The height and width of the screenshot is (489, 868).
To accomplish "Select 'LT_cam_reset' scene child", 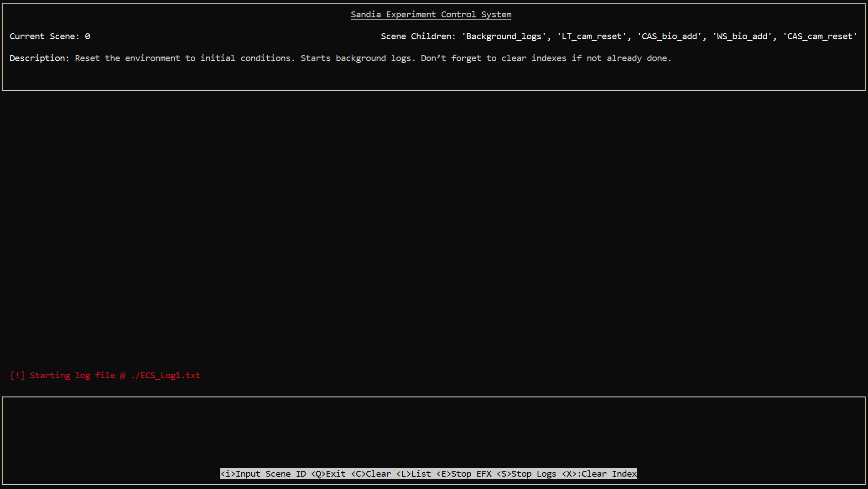I will point(592,36).
